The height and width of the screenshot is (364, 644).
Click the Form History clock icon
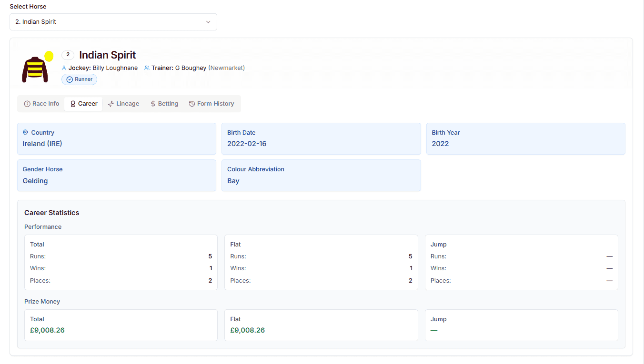192,104
